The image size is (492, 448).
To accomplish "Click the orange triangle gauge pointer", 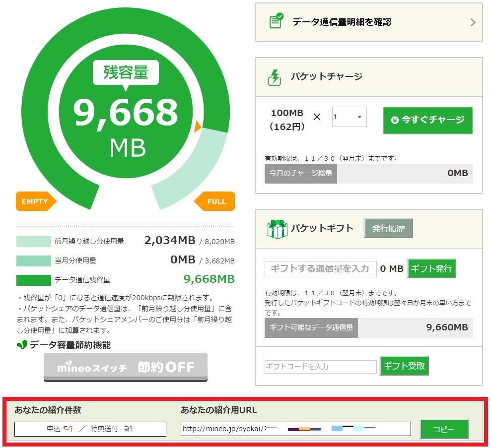I will (197, 126).
